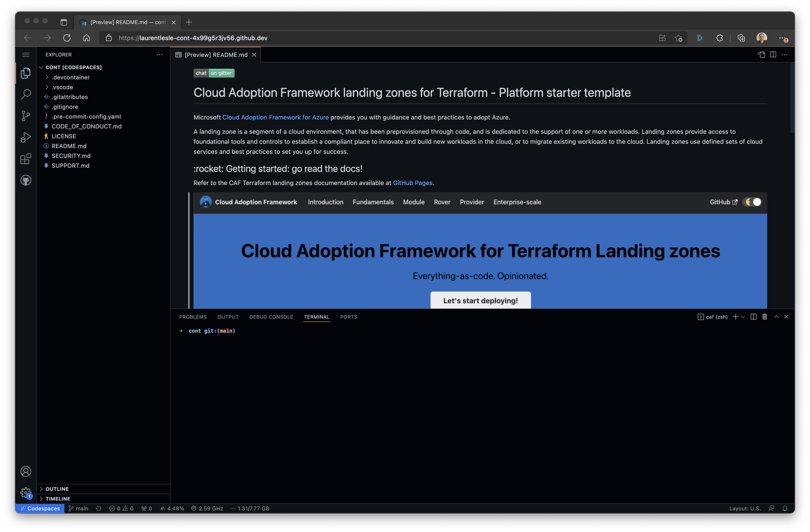810x532 pixels.
Task: Toggle the hamburger application menu
Action: (26, 55)
